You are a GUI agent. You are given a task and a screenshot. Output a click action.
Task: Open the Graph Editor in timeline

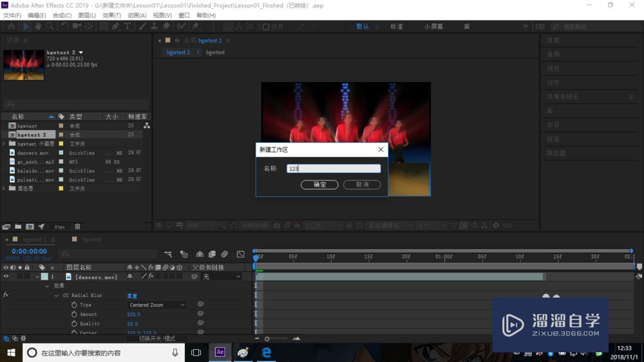(241, 254)
